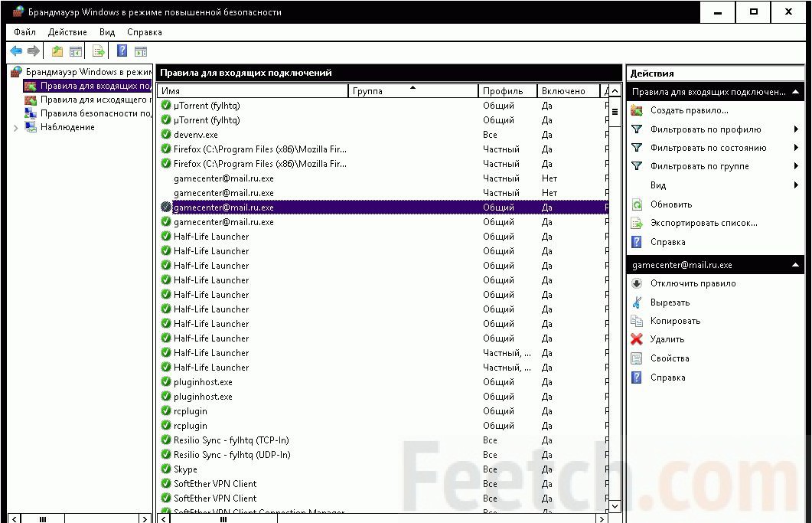Click the Фильтровать по группе funnel icon
The height and width of the screenshot is (523, 812).
click(x=637, y=166)
